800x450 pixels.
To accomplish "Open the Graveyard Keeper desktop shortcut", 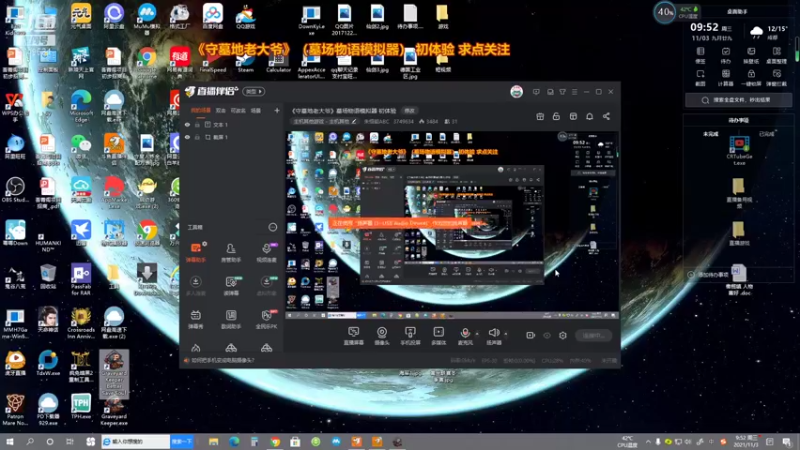I will tap(114, 411).
